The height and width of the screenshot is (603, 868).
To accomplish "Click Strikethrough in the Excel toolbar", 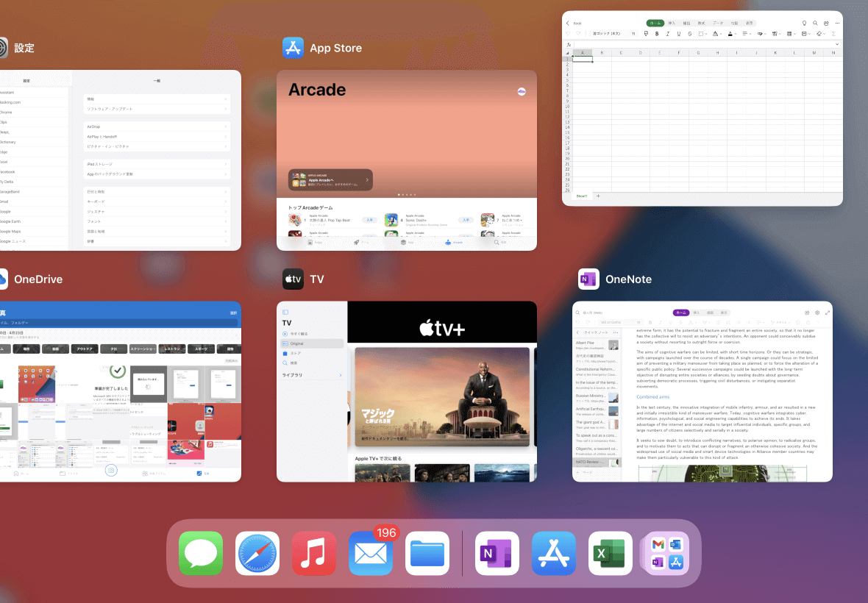I will click(x=690, y=34).
